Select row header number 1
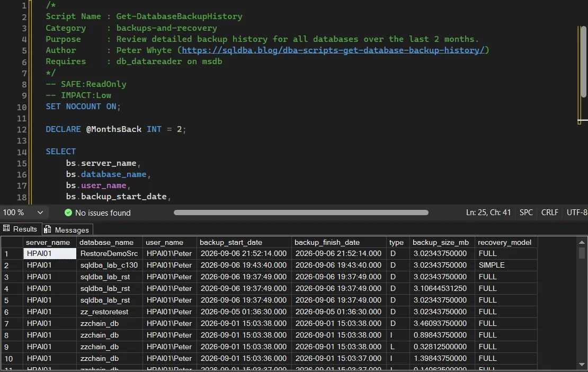The width and height of the screenshot is (588, 372). coord(12,253)
